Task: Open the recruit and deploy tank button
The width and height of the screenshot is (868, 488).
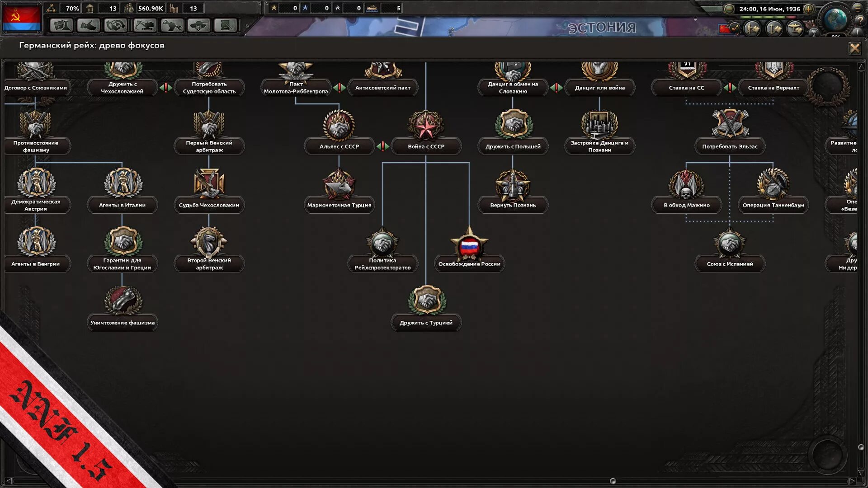Action: 199,25
